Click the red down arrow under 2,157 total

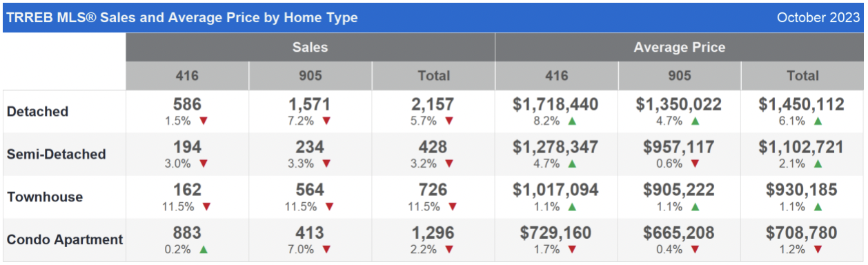point(449,121)
